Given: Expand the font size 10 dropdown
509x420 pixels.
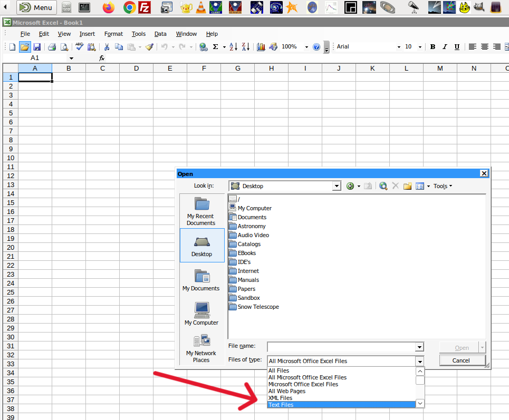Looking at the screenshot, I should point(420,47).
